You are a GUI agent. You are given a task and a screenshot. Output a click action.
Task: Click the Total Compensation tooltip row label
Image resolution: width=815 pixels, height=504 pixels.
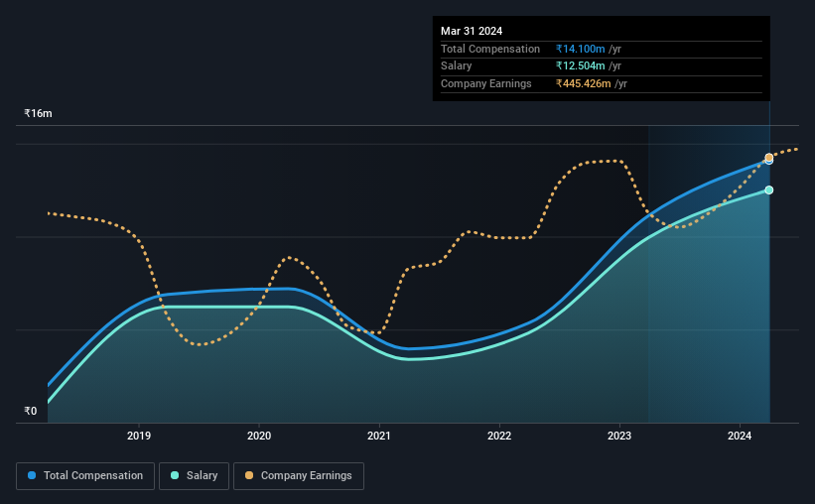click(x=490, y=49)
